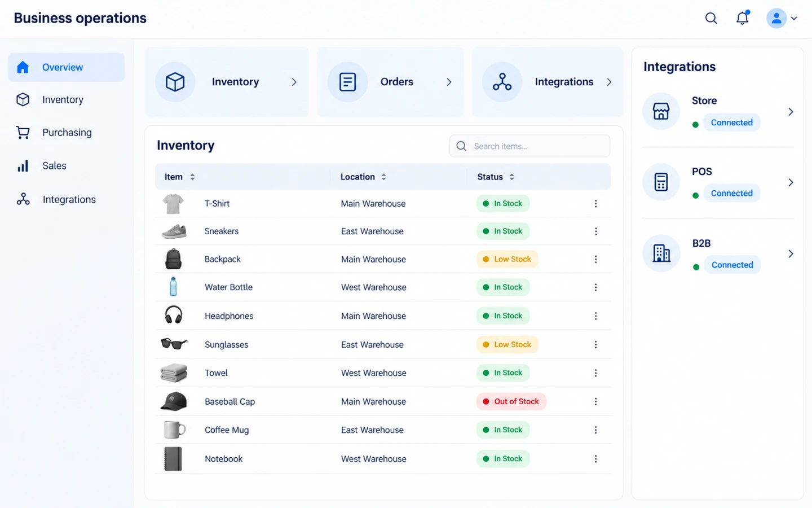Go to Purchasing in the sidebar
Screen dimensions: 812x508
pos(67,133)
